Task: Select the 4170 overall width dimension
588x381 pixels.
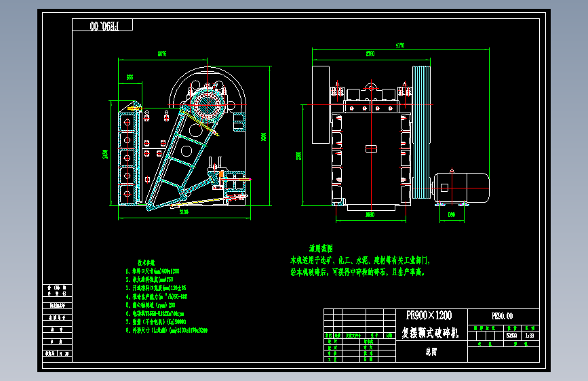Action: [x=400, y=45]
